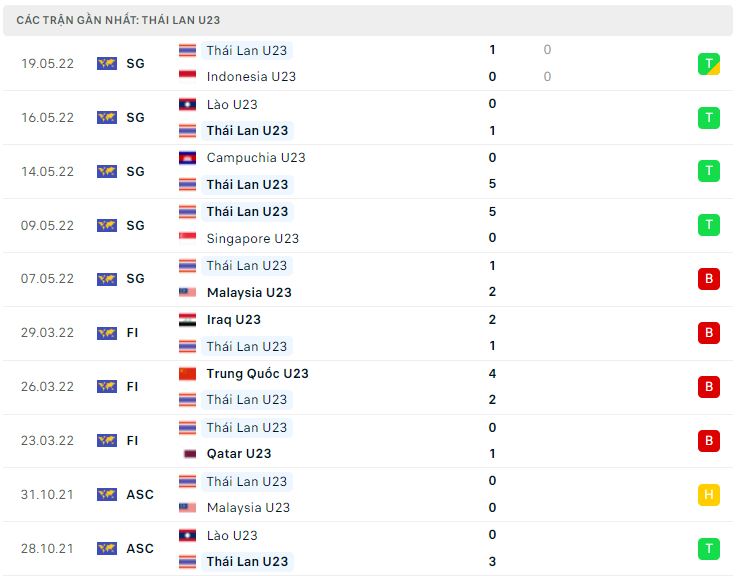Click the Iraq U23 flag icon
The image size is (738, 576).
click(187, 320)
